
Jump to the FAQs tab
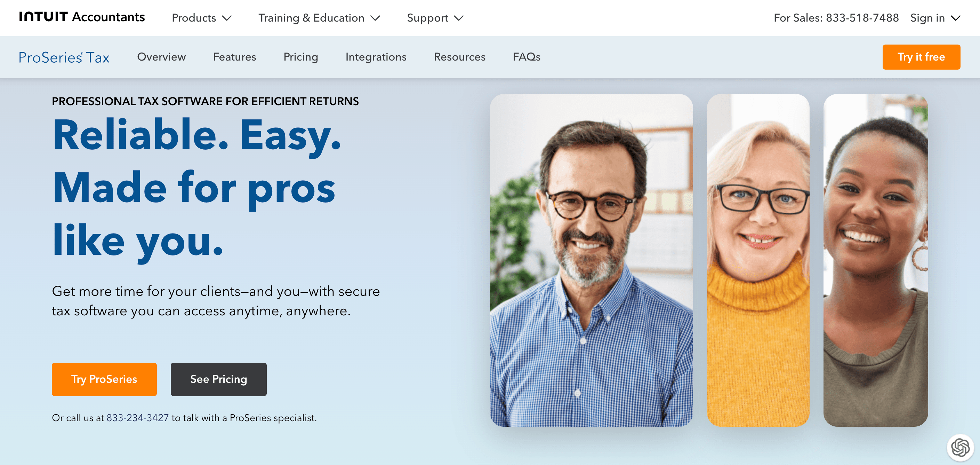click(527, 57)
